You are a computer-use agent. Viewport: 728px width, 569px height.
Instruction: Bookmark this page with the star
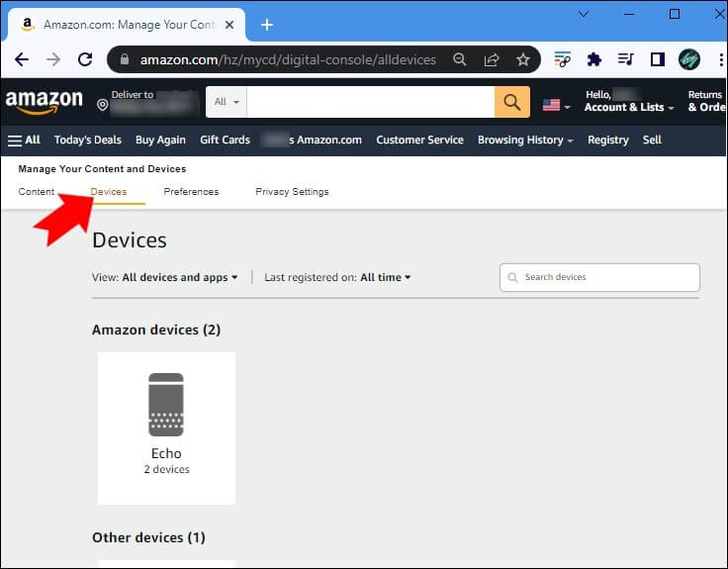[523, 59]
